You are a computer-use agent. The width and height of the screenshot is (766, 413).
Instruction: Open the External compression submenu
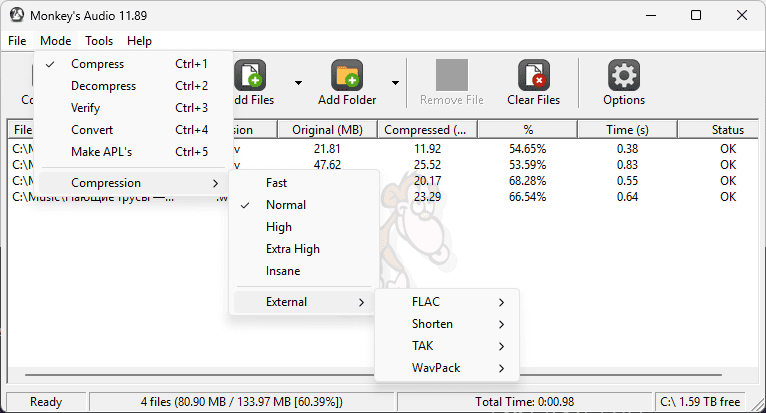click(x=304, y=302)
